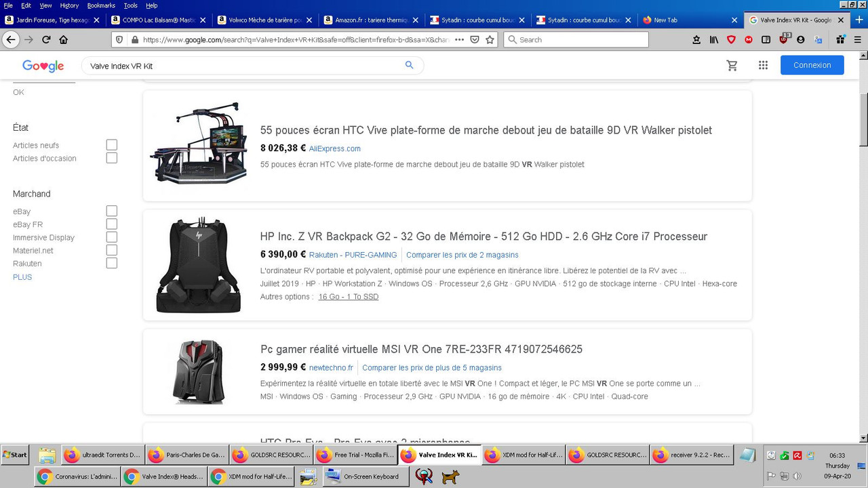This screenshot has height=488, width=868.
Task: Switch to ultraedit Torrents taskbar window
Action: (102, 455)
